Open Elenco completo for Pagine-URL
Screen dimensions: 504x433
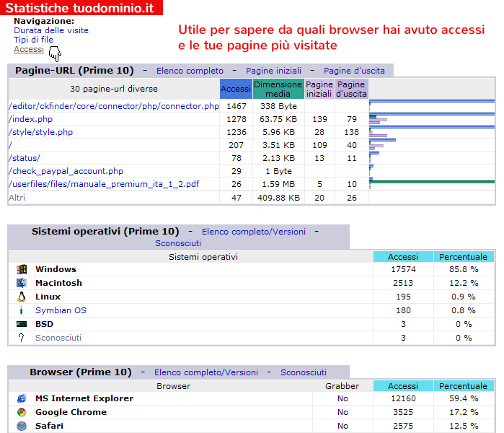(190, 71)
